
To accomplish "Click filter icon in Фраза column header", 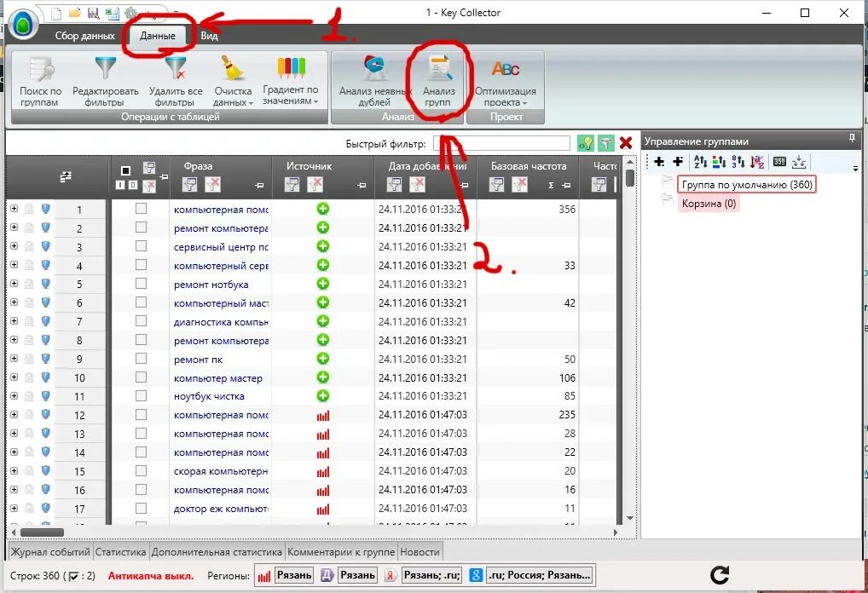I will (x=190, y=185).
